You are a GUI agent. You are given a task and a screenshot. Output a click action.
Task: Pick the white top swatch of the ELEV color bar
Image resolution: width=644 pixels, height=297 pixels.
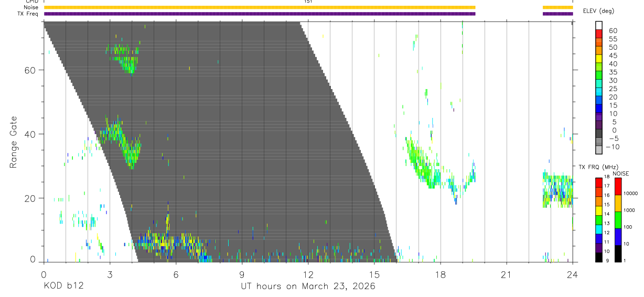pos(599,26)
